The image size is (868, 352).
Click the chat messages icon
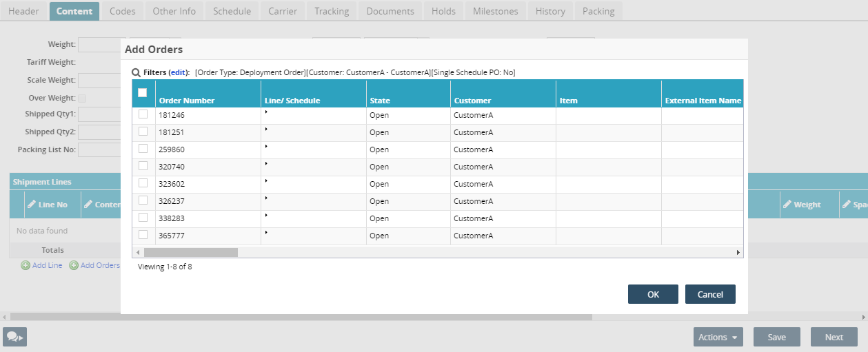point(14,337)
